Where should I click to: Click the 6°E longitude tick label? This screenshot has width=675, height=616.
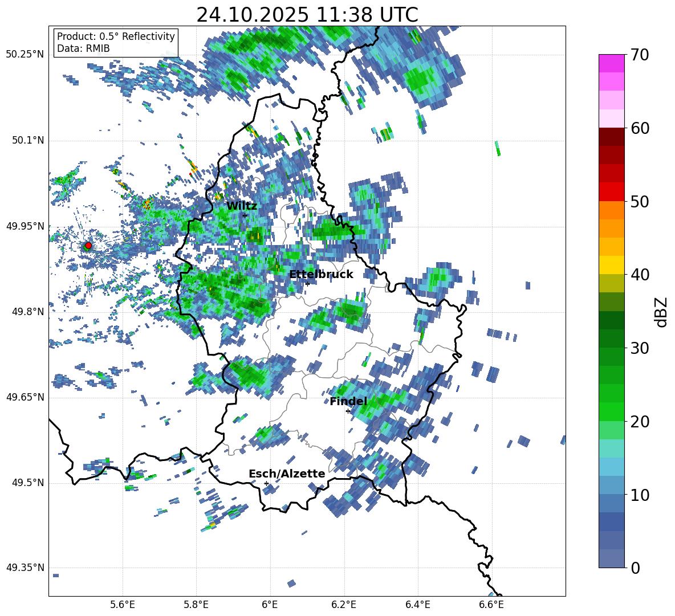[x=270, y=605]
